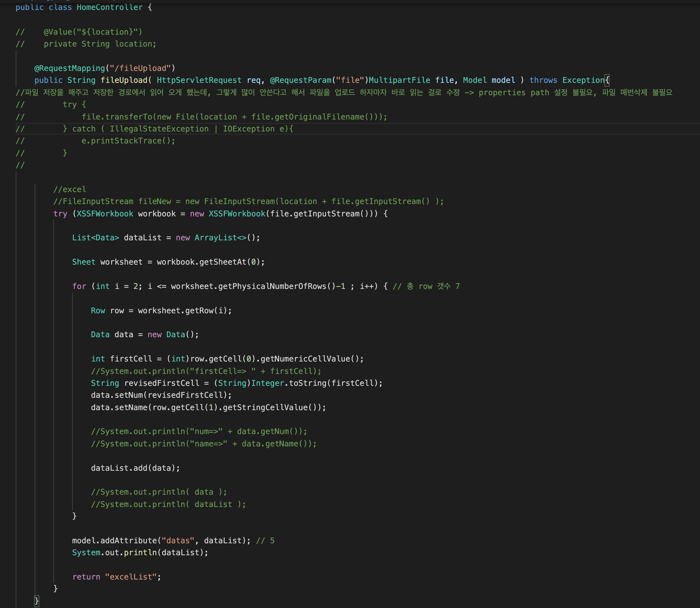Click the for keyword of the loop
This screenshot has height=608, width=700.
coord(79,286)
